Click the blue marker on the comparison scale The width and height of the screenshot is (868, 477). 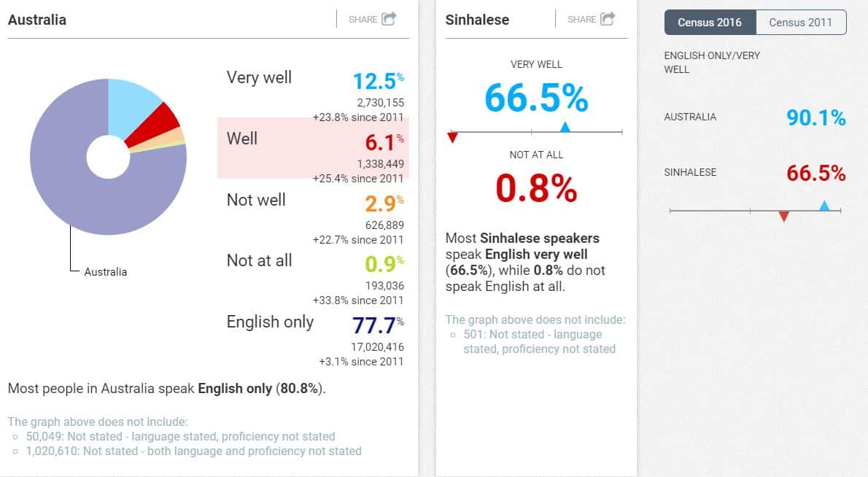point(824,206)
